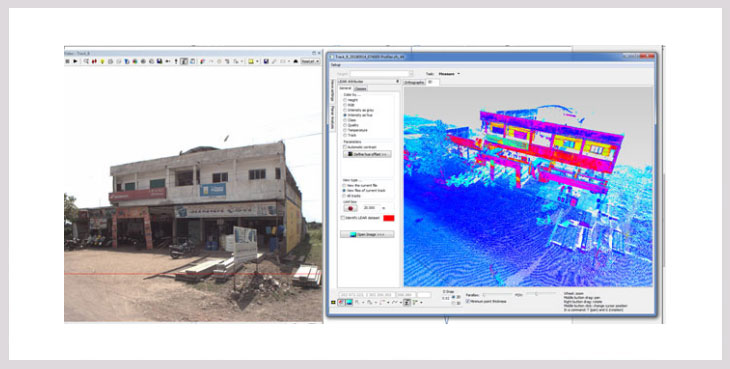This screenshot has width=730, height=369.
Task: Click the Define hue offset button
Action: tap(367, 154)
